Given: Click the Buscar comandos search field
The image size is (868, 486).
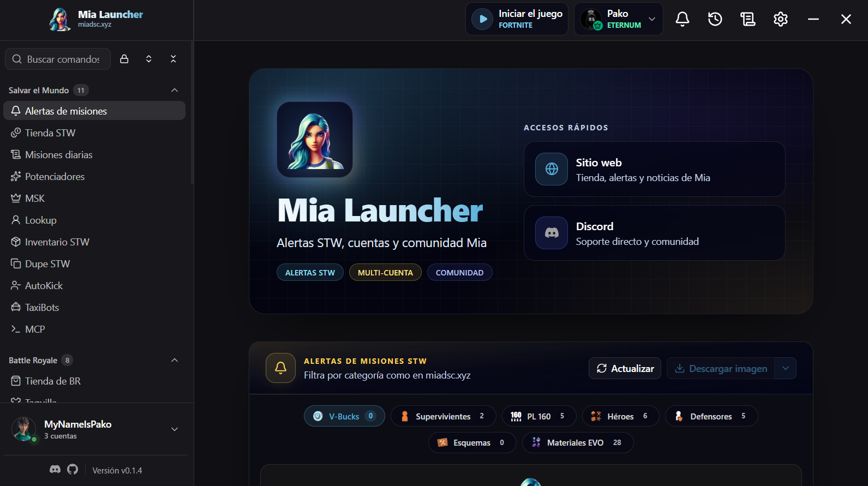Looking at the screenshot, I should click(58, 59).
